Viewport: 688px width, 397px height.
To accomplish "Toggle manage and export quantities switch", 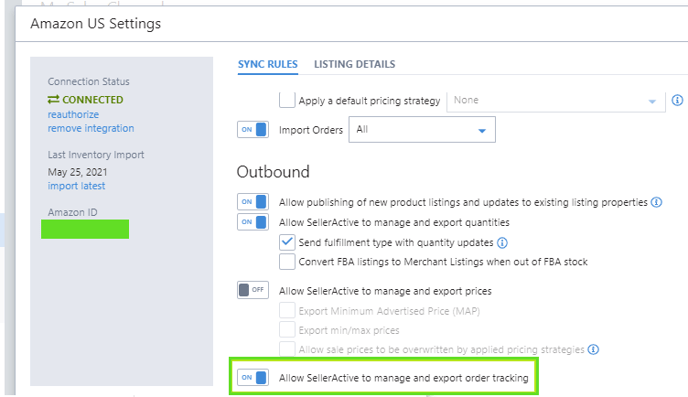I will (x=253, y=222).
